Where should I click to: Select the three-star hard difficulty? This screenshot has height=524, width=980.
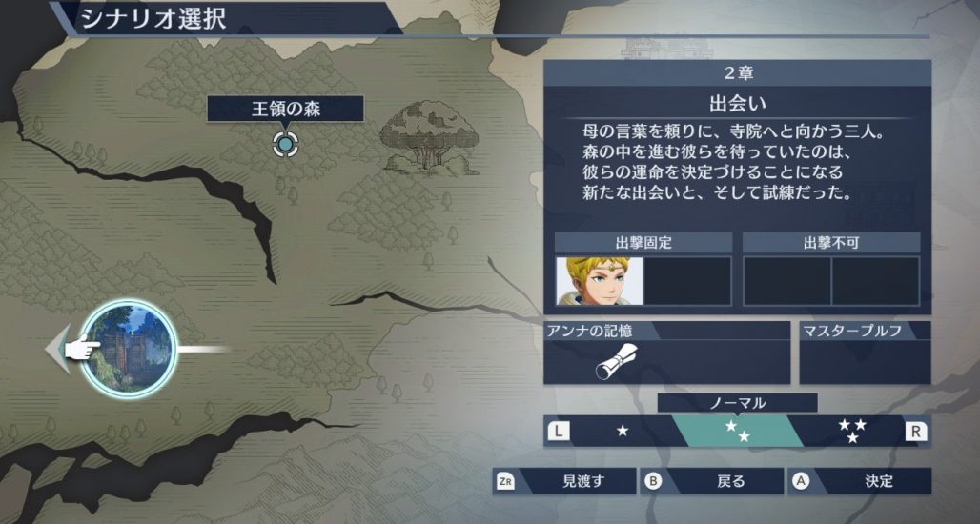[x=853, y=431]
